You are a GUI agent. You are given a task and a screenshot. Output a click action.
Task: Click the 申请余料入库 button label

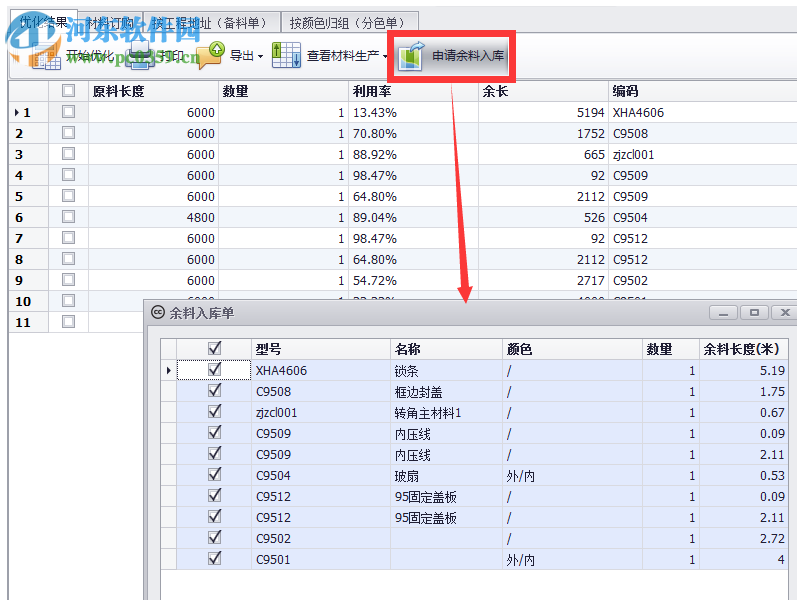pos(468,55)
